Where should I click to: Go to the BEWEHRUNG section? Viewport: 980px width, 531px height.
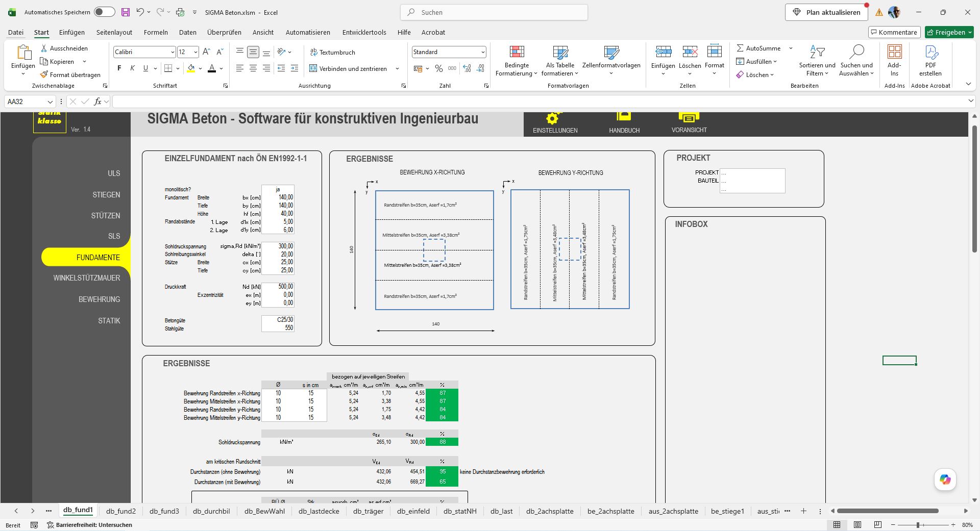pos(99,299)
